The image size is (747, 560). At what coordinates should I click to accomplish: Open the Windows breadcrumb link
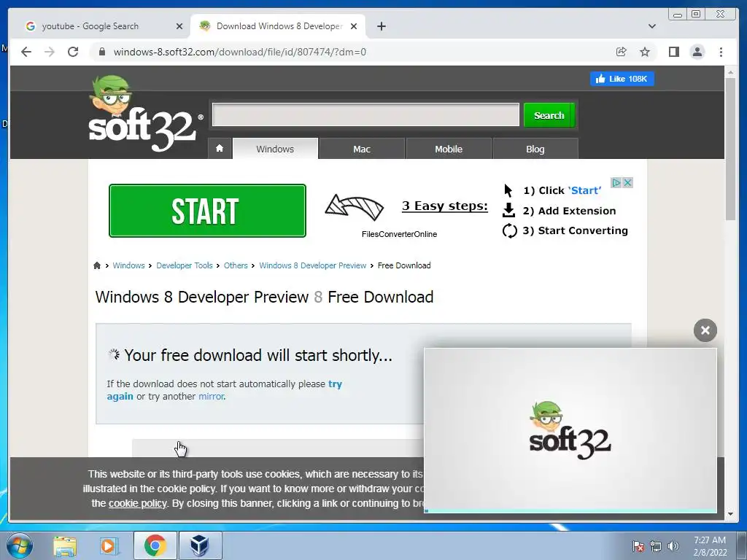tap(128, 265)
